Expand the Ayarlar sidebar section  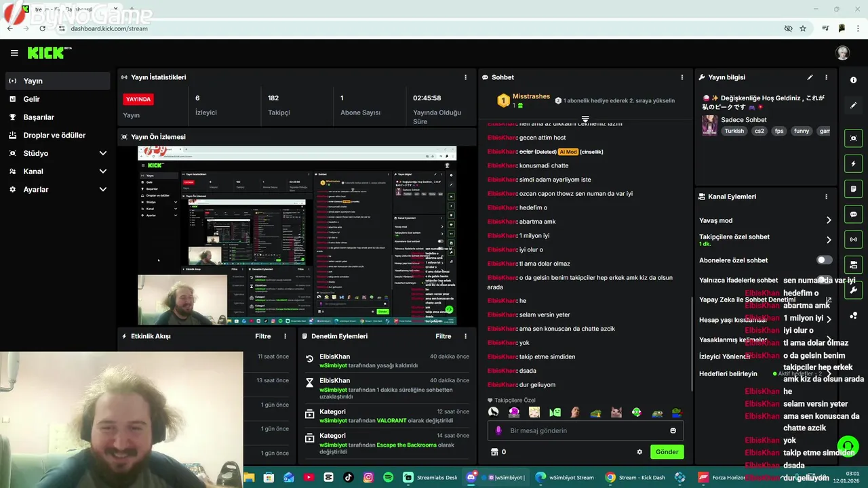point(58,190)
